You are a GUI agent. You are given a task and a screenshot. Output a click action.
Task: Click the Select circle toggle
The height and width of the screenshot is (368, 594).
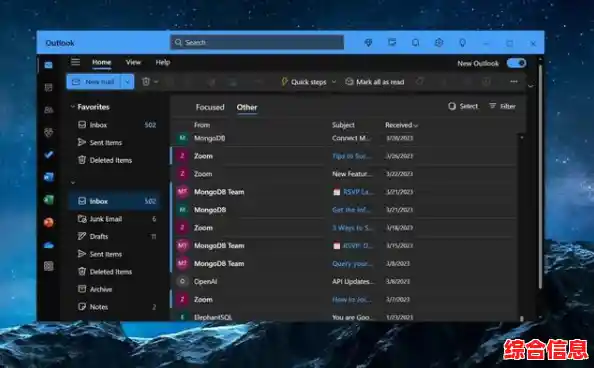452,106
